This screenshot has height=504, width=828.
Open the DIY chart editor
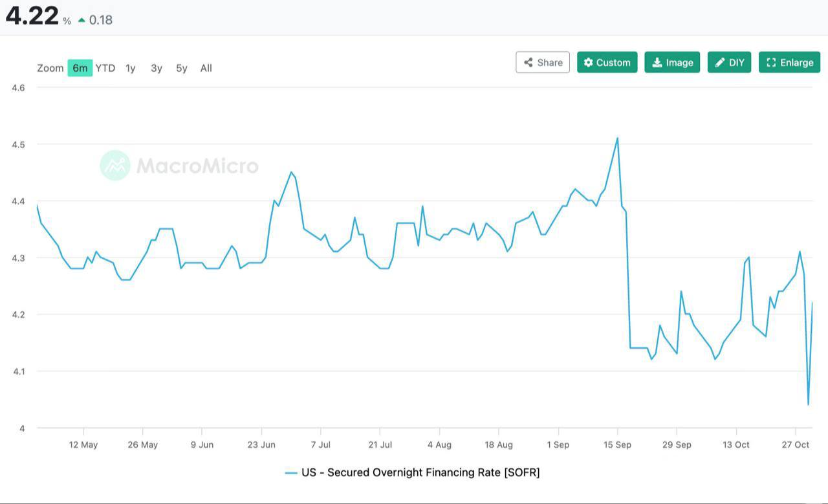click(729, 62)
